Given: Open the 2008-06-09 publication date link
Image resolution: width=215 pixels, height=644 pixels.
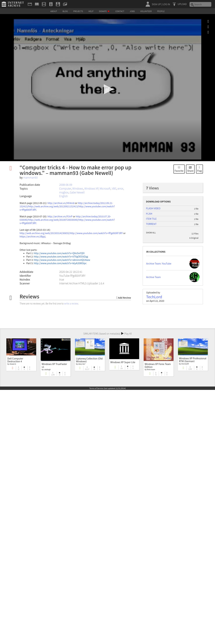Looking at the screenshot, I should [x=66, y=185].
